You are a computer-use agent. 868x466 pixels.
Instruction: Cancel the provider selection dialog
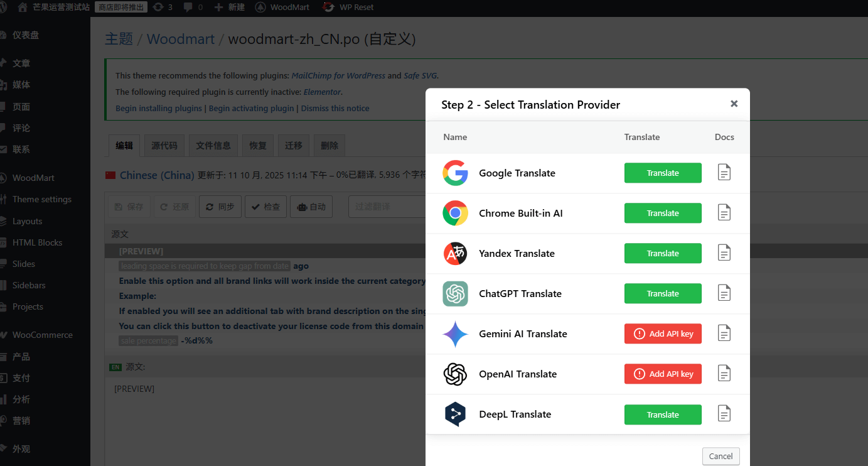(x=721, y=456)
